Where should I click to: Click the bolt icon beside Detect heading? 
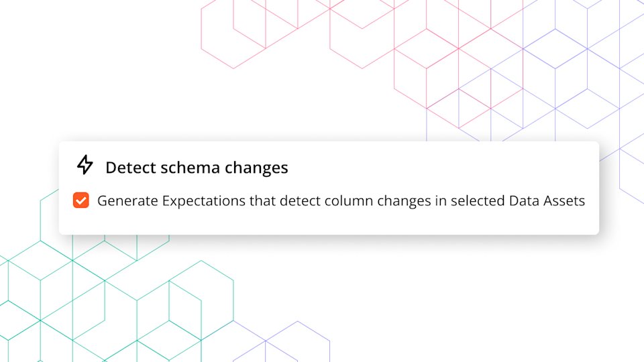(85, 165)
